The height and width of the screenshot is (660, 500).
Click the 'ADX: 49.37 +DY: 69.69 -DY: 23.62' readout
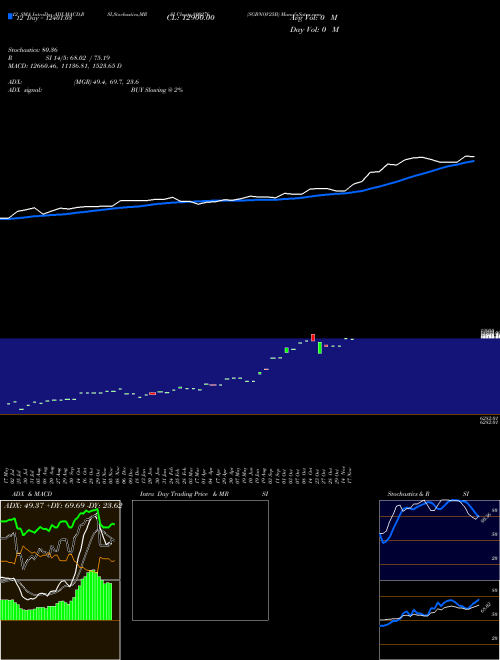tap(63, 505)
